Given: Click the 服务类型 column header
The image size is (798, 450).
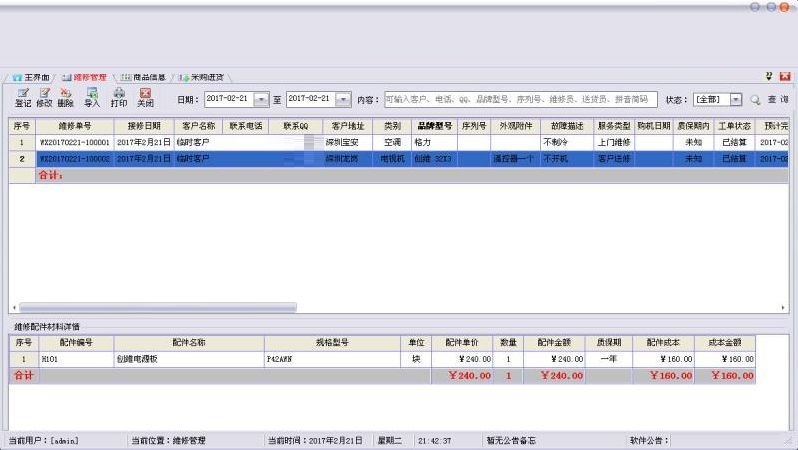Looking at the screenshot, I should pyautogui.click(x=614, y=126).
